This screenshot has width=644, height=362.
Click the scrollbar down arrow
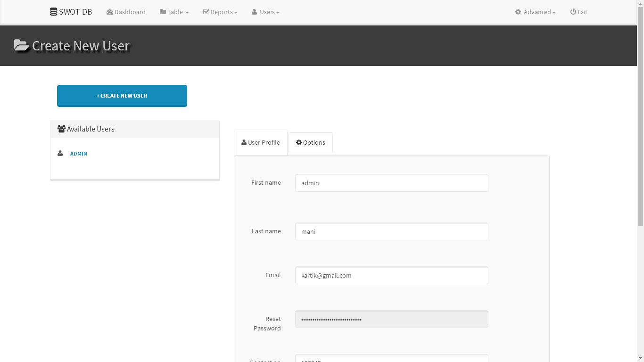(640, 358)
